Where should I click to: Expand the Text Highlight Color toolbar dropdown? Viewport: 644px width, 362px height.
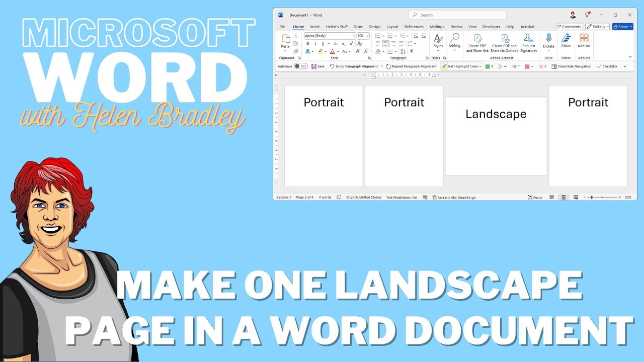480,66
